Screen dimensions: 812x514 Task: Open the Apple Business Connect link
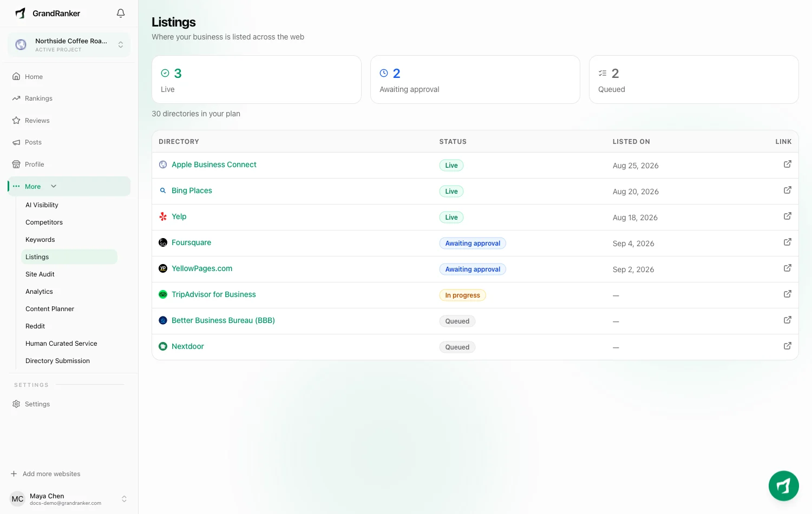214,164
